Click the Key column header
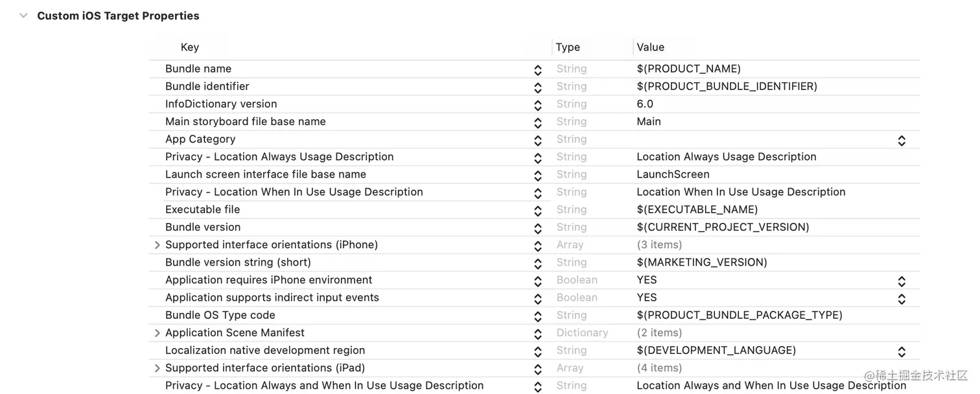980x394 pixels. [x=189, y=47]
